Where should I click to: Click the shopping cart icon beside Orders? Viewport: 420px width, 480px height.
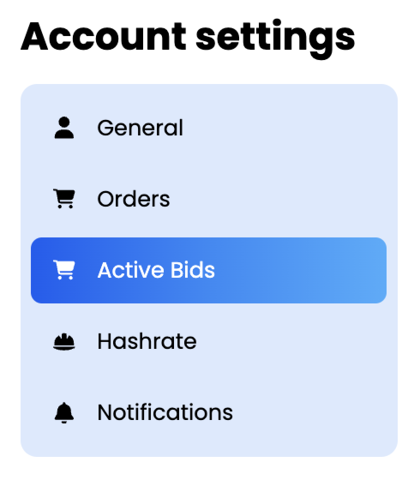pos(64,199)
